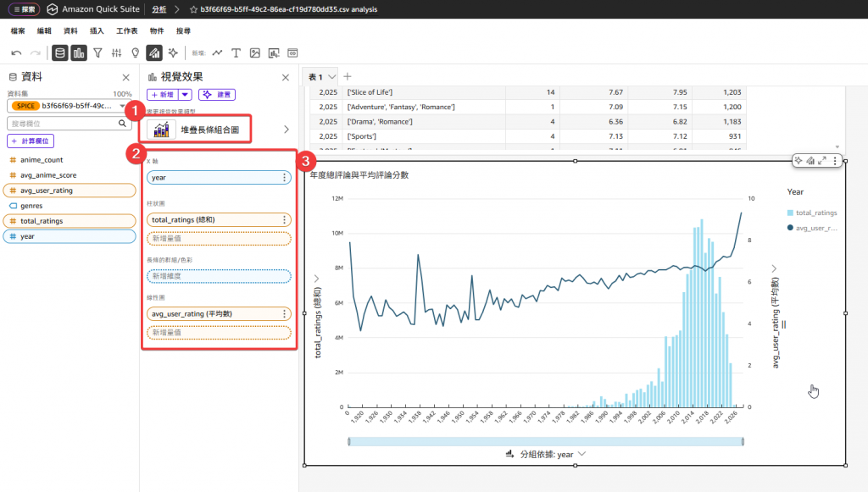
Task: Click the undo arrow in toolbar
Action: point(16,53)
